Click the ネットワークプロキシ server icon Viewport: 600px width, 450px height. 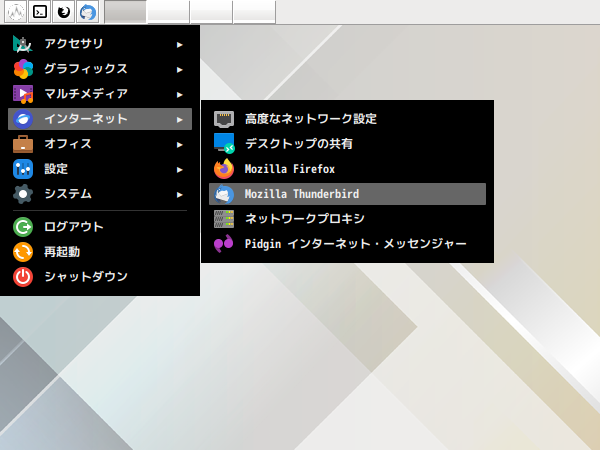coord(224,219)
